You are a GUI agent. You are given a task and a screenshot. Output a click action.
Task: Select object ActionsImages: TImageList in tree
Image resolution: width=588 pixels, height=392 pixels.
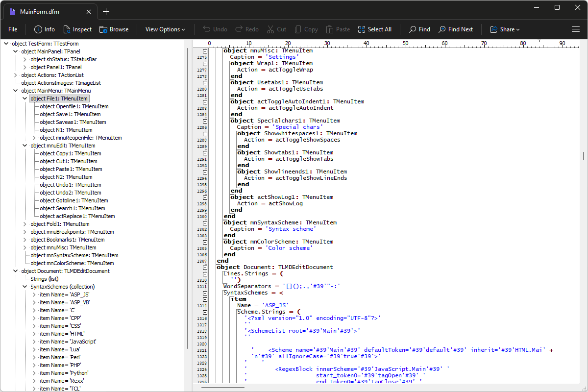click(61, 83)
